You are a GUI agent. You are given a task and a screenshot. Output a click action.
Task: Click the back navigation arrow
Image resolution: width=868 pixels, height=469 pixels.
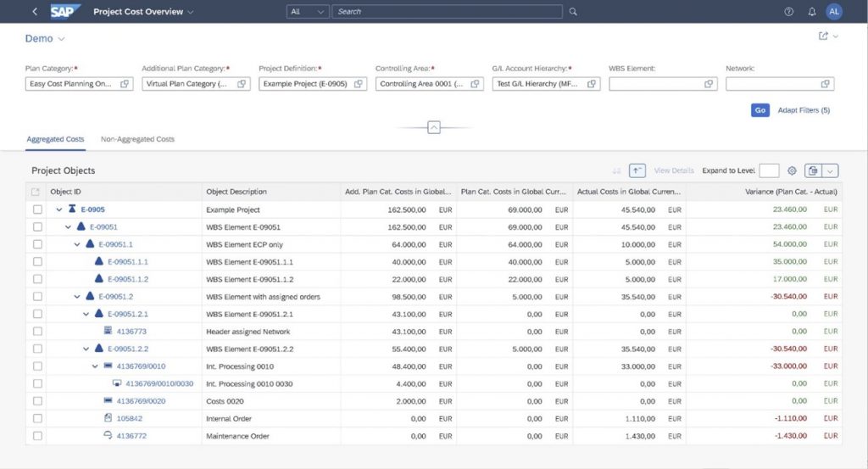coord(35,12)
